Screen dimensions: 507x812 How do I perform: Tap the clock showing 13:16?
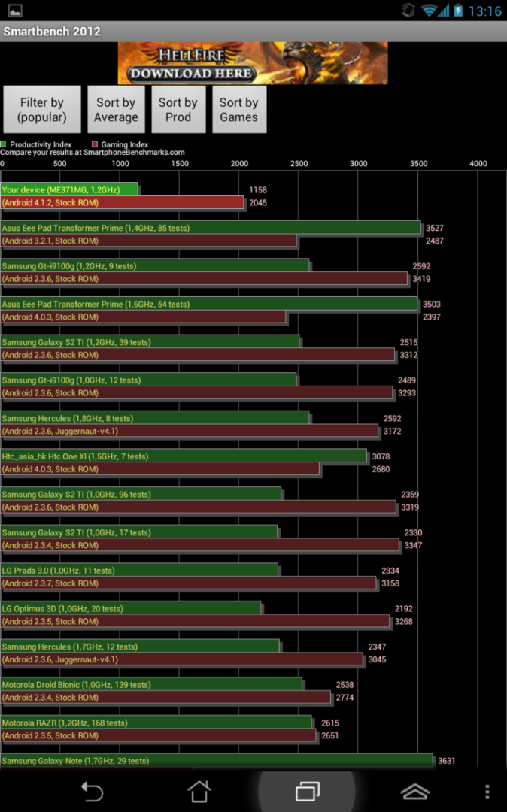pyautogui.click(x=485, y=11)
